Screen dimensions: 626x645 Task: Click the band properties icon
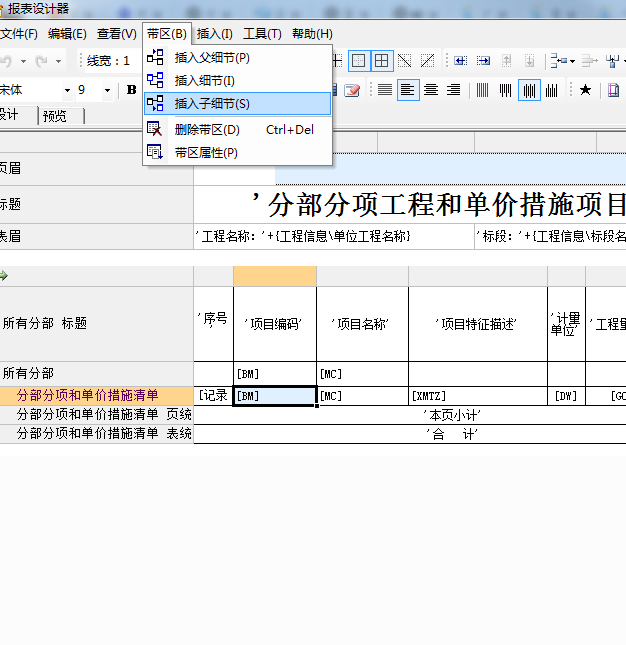[155, 152]
